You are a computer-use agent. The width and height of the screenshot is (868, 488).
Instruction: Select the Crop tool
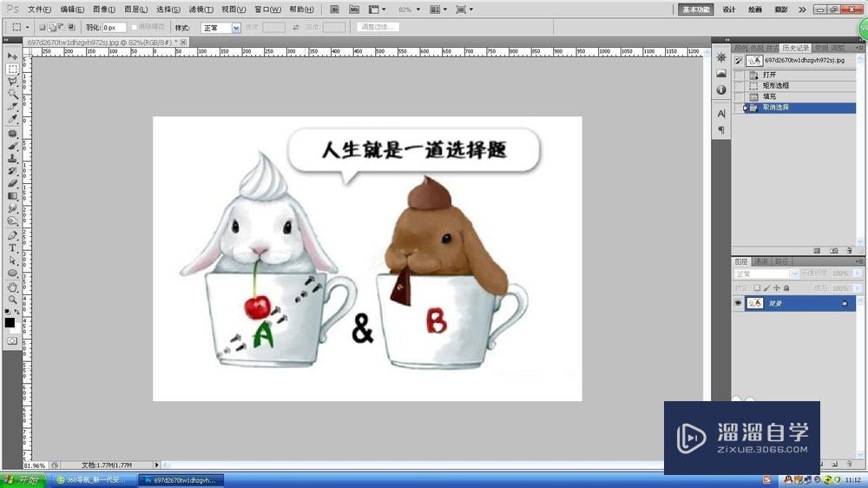click(x=12, y=106)
